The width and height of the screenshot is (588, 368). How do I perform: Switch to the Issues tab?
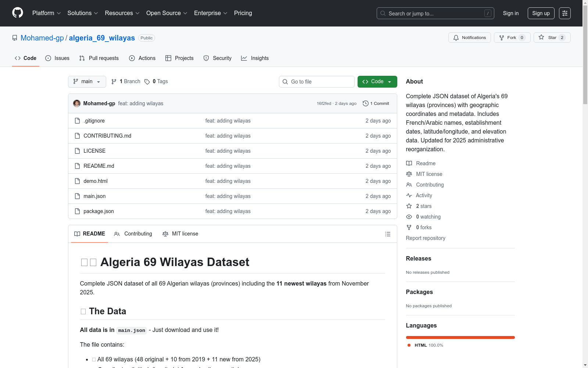[x=57, y=58]
